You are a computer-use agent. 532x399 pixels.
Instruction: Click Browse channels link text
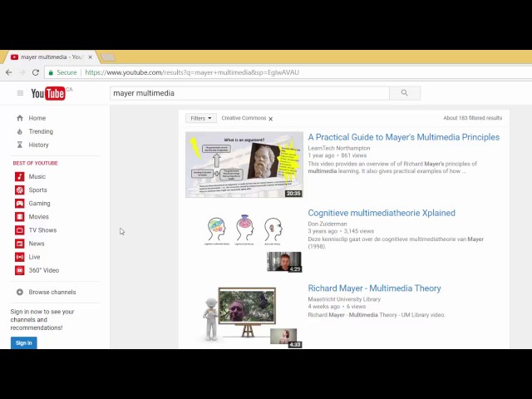click(52, 292)
